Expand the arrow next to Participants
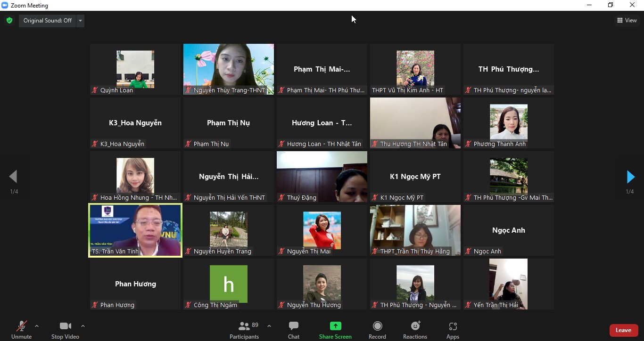The width and height of the screenshot is (644, 341). tap(269, 326)
